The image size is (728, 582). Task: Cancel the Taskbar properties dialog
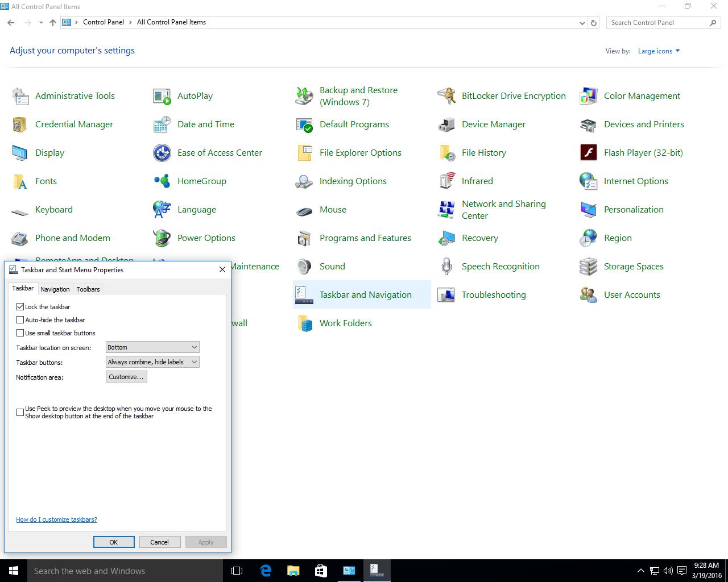(159, 542)
